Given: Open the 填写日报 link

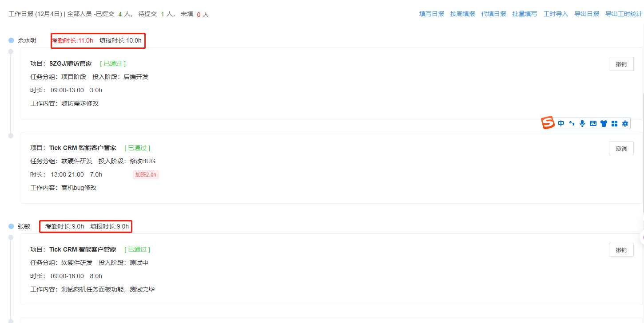Looking at the screenshot, I should click(x=432, y=14).
